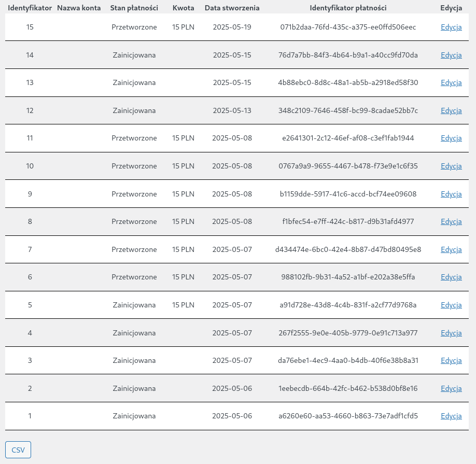Open edit link for payment 11
The image size is (476, 464).
click(451, 138)
